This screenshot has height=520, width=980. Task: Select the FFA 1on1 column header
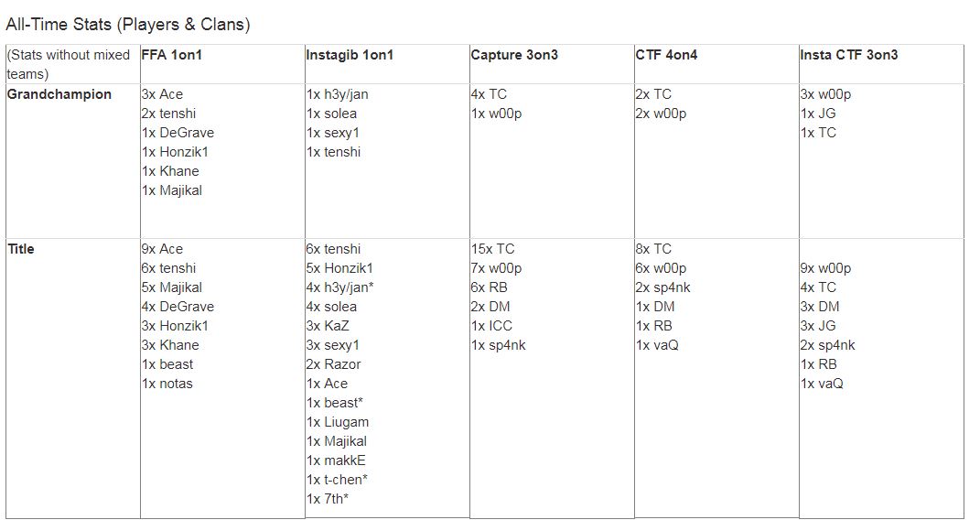171,55
